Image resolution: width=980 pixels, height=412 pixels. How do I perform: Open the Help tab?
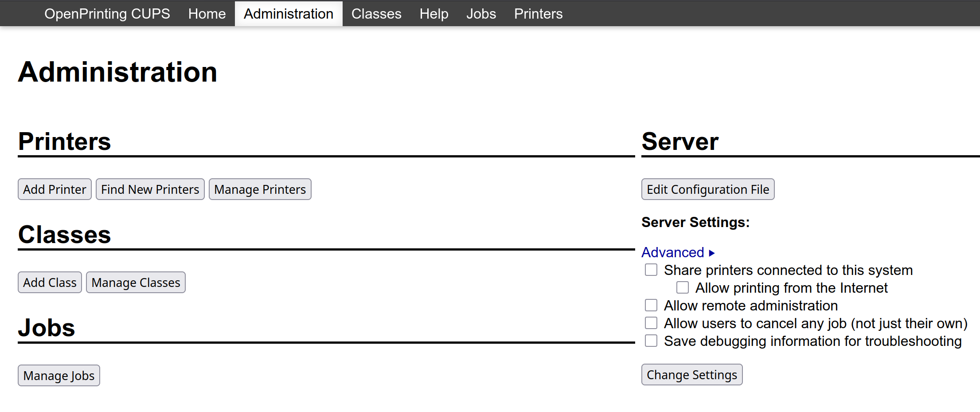pos(434,14)
